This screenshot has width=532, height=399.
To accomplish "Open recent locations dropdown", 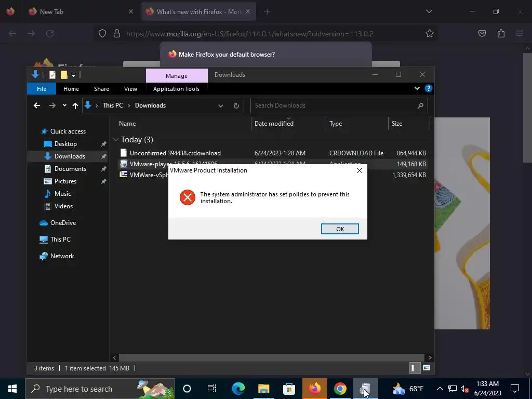I will (x=64, y=105).
